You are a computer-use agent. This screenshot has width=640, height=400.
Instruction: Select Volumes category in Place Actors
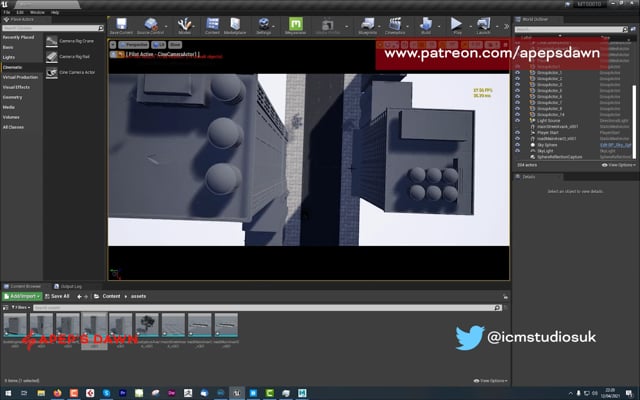click(11, 117)
